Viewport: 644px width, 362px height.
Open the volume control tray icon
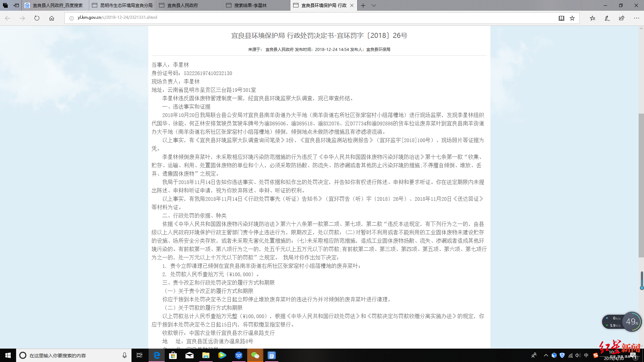(578, 355)
